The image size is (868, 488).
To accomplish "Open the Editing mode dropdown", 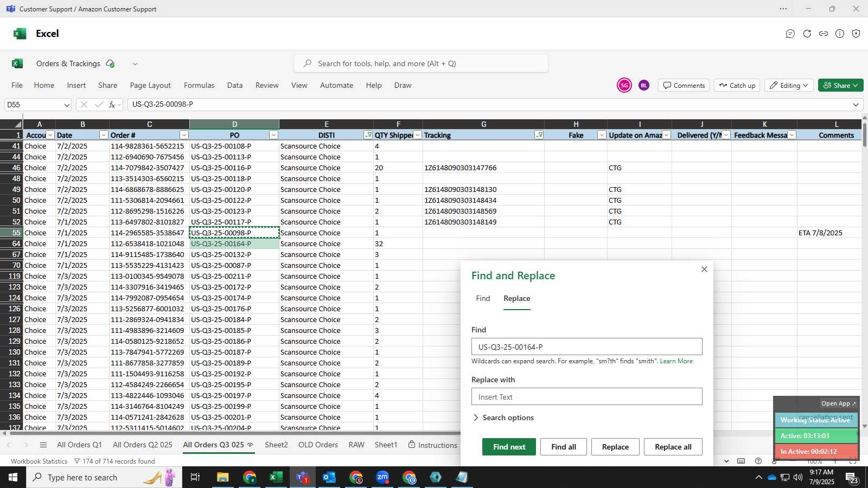I will pos(789,85).
